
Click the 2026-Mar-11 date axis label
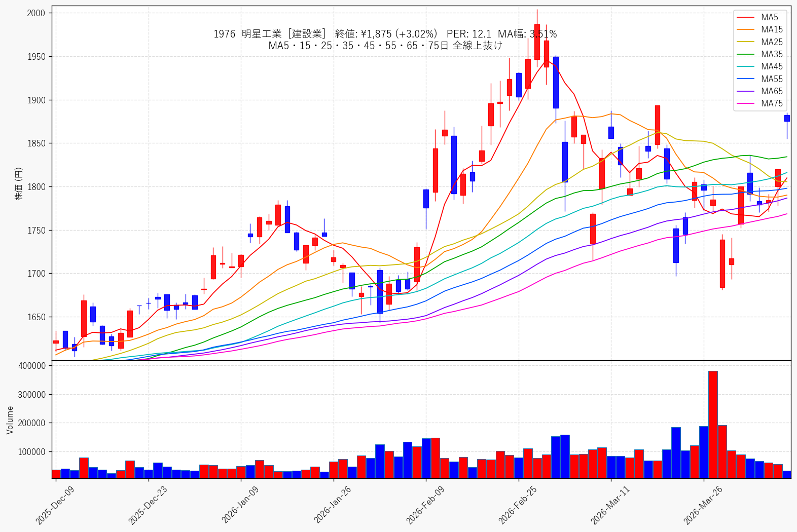(610, 505)
